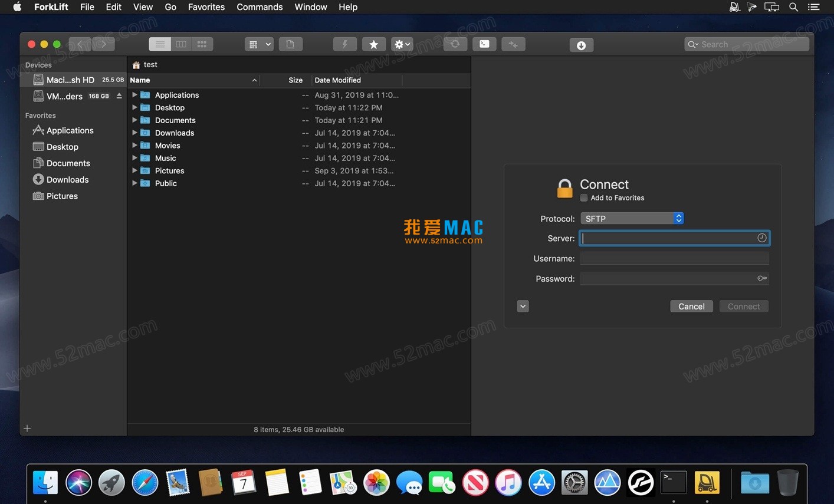Show activity downloads arrow button
834x504 pixels.
[x=581, y=45]
